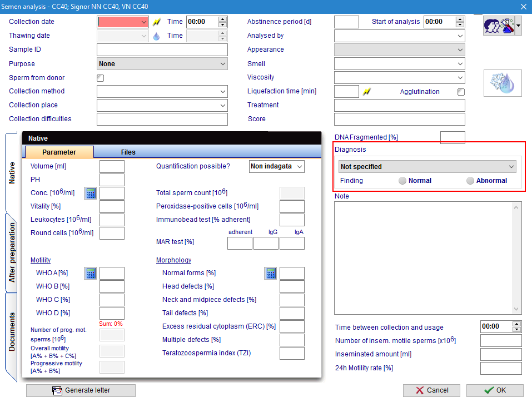Viewport: 532px width, 402px height.
Task: Click the lightning icon beside Collection date
Action: coord(156,22)
